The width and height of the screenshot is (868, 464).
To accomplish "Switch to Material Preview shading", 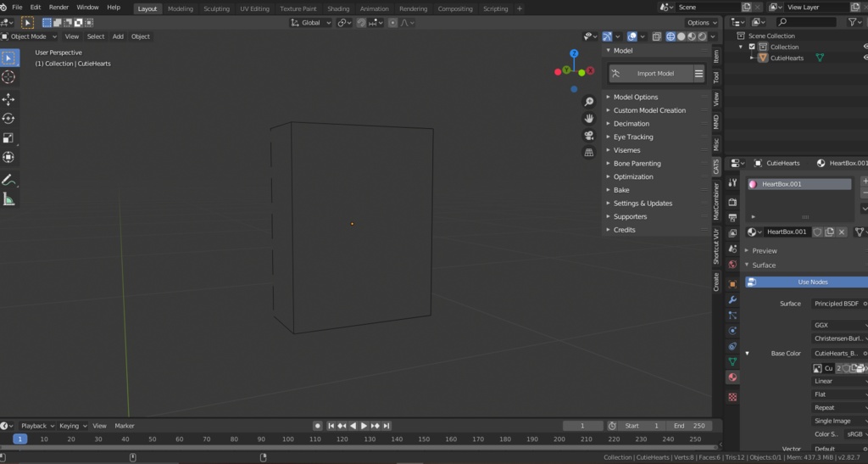I will [692, 36].
